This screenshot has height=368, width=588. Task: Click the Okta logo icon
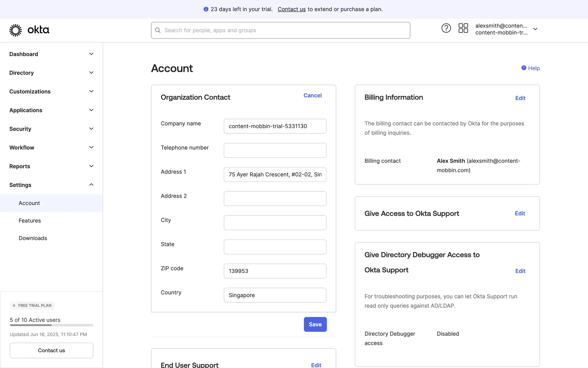coord(16,30)
